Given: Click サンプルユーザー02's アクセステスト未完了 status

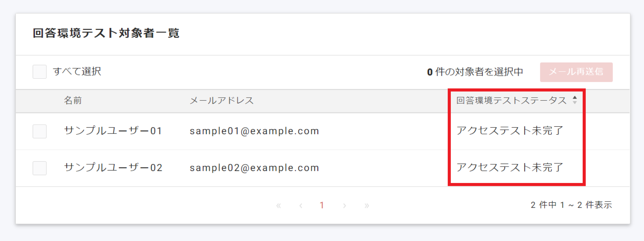Looking at the screenshot, I should pyautogui.click(x=510, y=167).
